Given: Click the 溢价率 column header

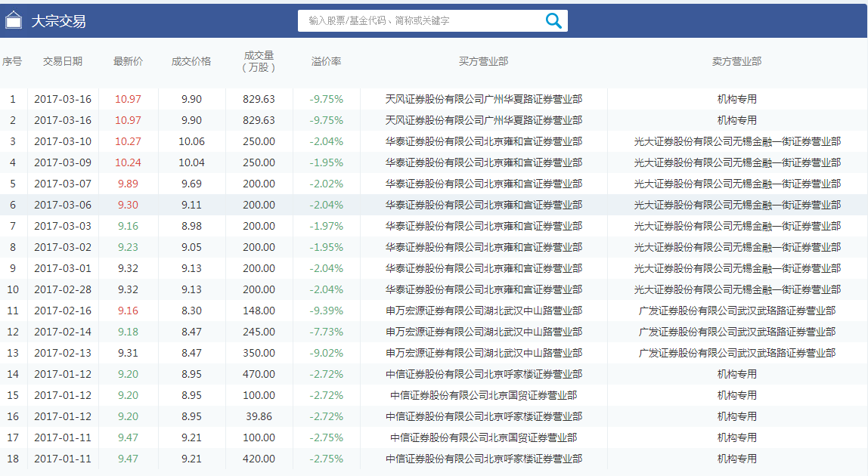Looking at the screenshot, I should pyautogui.click(x=327, y=61).
